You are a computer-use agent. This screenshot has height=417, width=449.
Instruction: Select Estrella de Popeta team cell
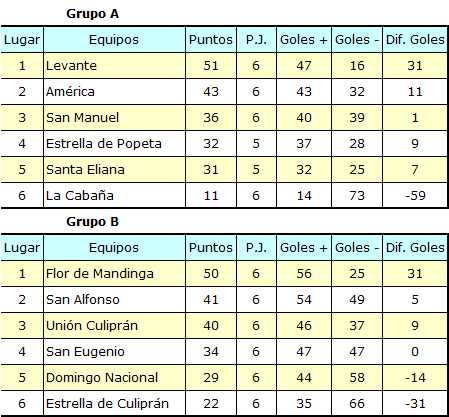coord(114,144)
